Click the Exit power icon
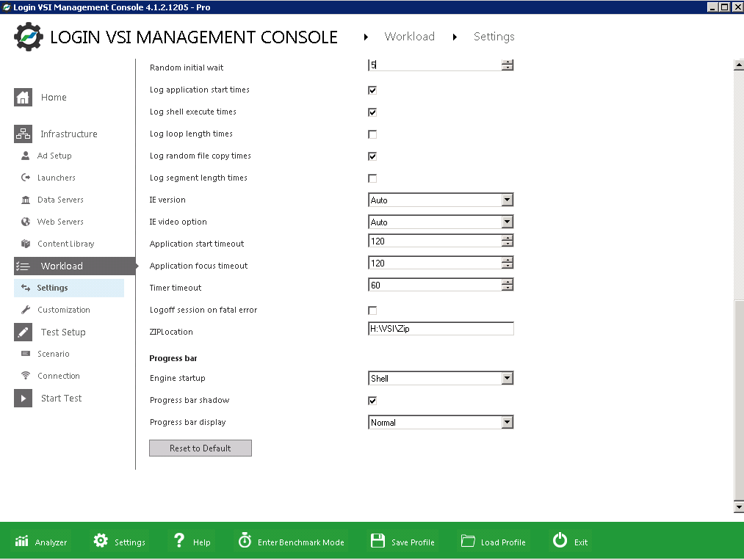This screenshot has height=560, width=744. click(x=560, y=540)
